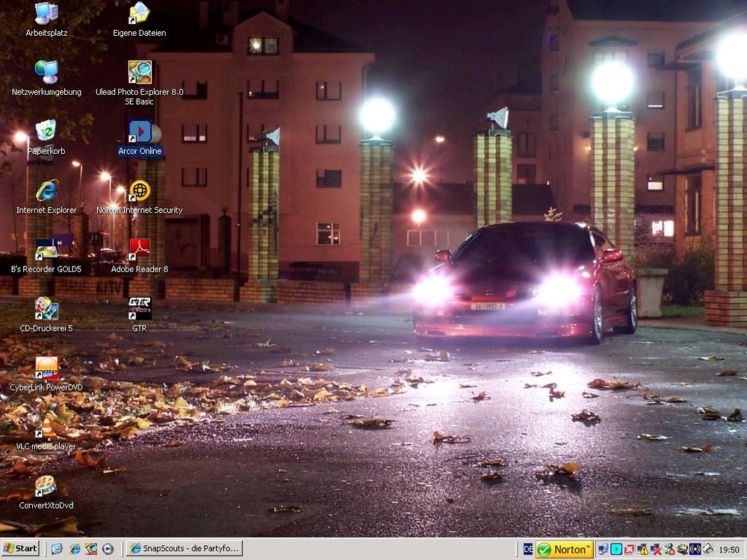The image size is (747, 560).
Task: Click the Arcor Online shortcut
Action: [140, 132]
